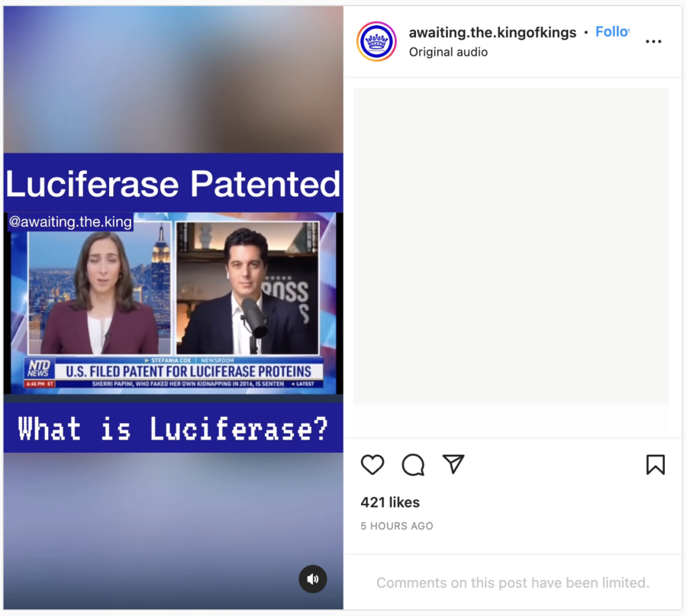Follow awaiting.the.kingofkings account
This screenshot has width=687, height=616.
(612, 31)
